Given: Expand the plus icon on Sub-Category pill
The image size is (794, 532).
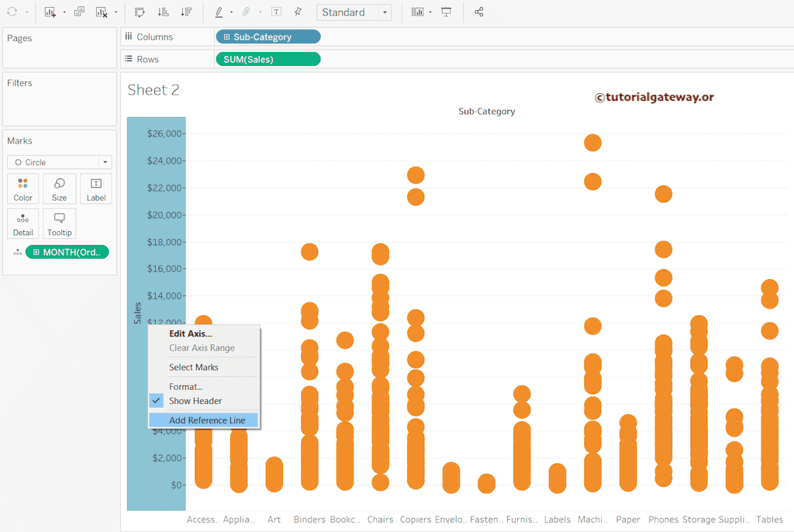Looking at the screenshot, I should click(227, 37).
